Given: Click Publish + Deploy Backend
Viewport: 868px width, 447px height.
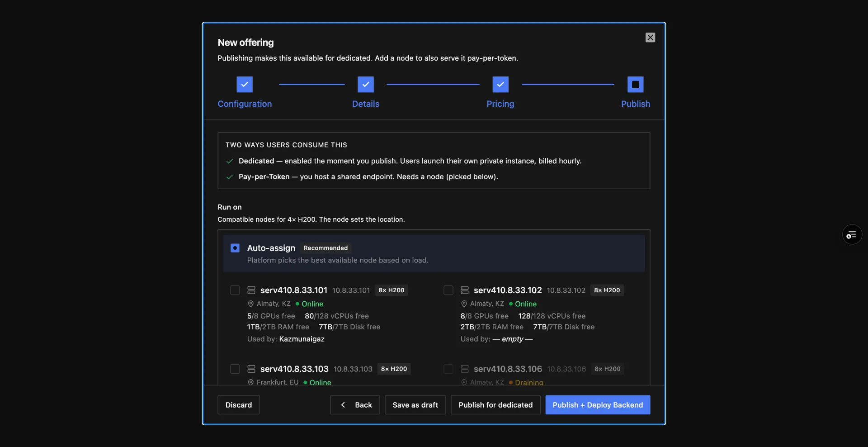Looking at the screenshot, I should (598, 405).
